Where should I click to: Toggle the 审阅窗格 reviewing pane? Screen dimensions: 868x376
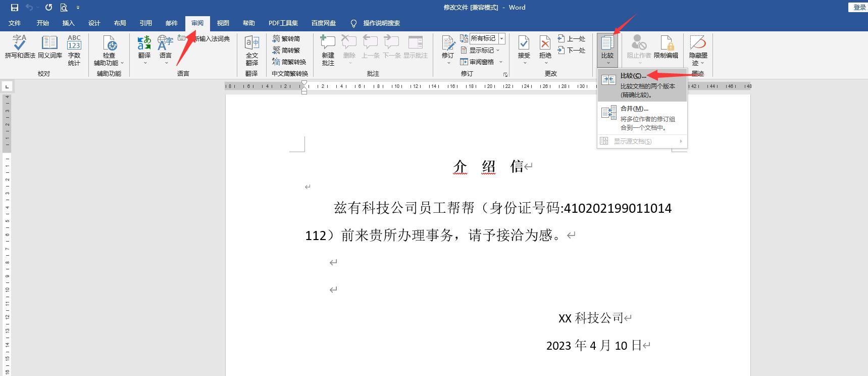pos(477,62)
